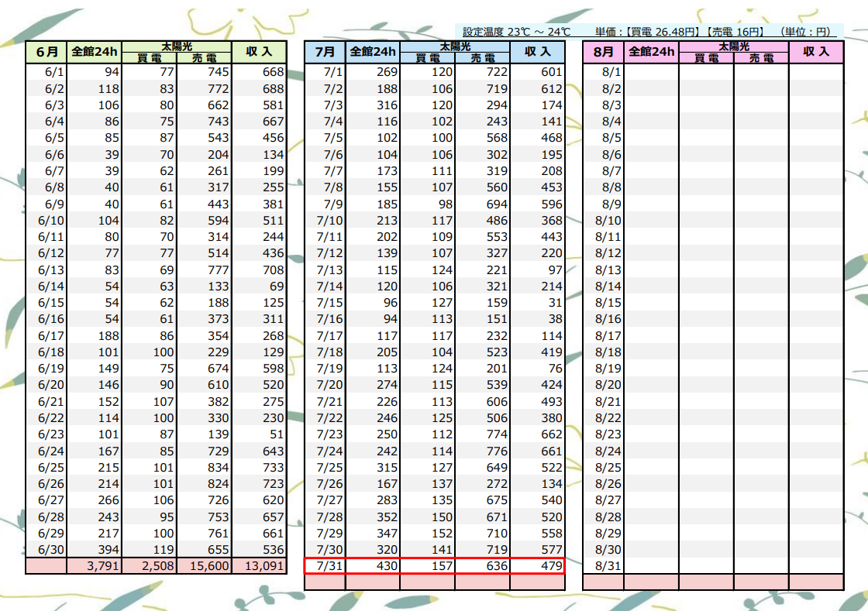
Task: Click value 394 in 6/30 row
Action: click(94, 550)
